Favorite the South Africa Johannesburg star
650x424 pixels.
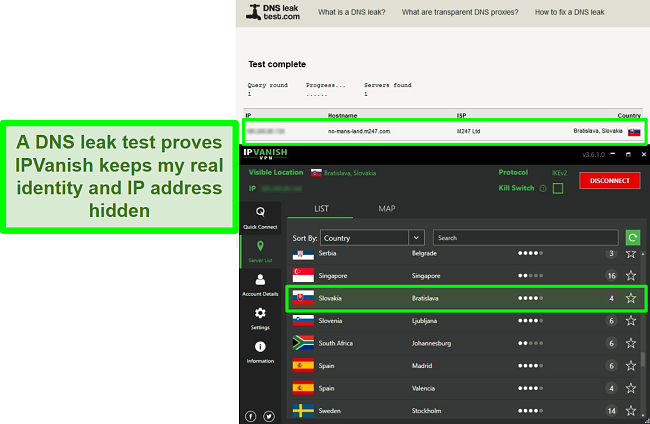click(631, 343)
